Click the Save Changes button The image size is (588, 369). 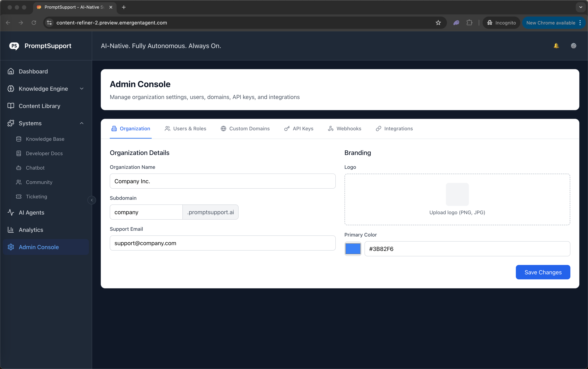tap(543, 272)
